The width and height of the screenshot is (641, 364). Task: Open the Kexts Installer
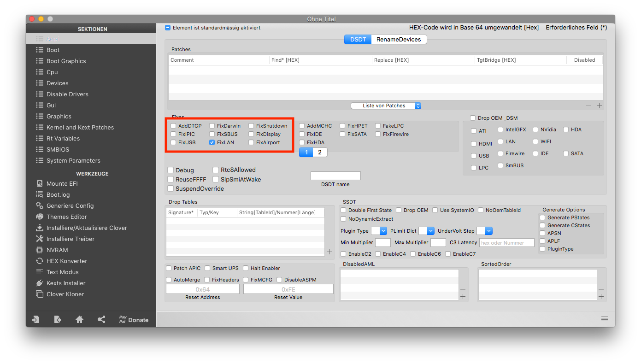tap(65, 283)
